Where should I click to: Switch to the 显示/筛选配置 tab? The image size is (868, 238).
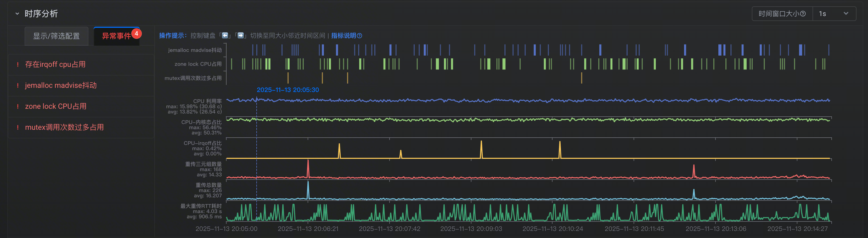(56, 36)
